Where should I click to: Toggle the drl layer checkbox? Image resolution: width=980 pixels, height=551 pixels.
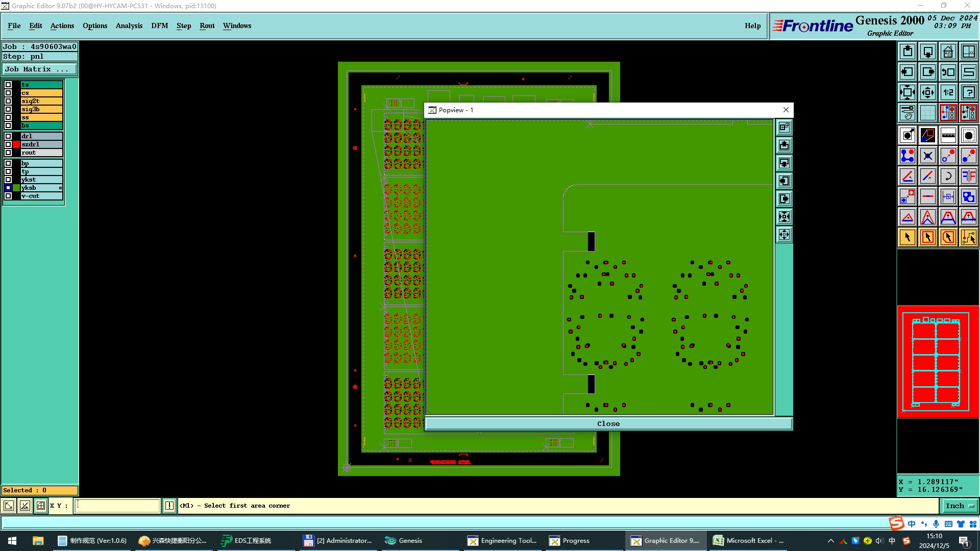[8, 136]
